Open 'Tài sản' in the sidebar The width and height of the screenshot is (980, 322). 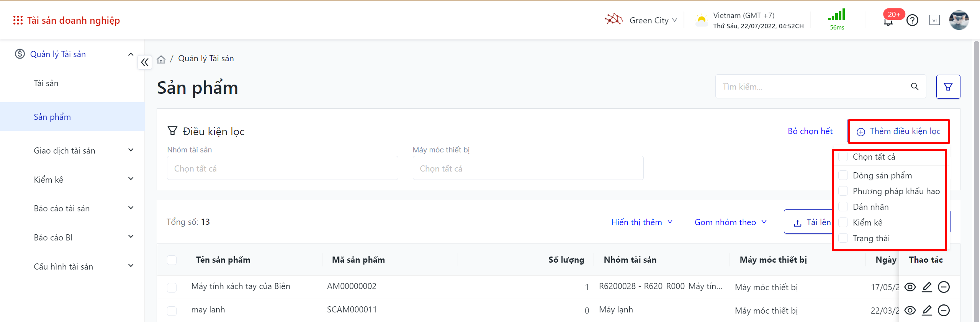pyautogui.click(x=46, y=83)
